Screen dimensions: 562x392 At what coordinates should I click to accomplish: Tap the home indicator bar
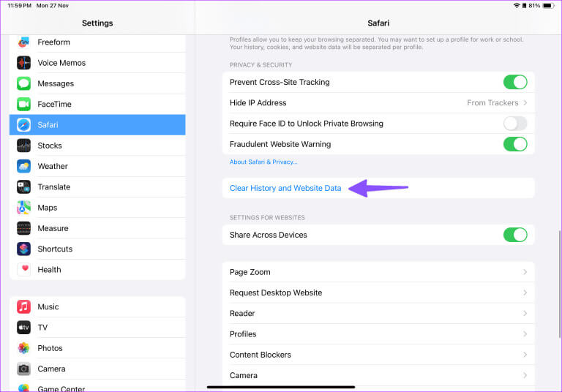pyautogui.click(x=281, y=387)
